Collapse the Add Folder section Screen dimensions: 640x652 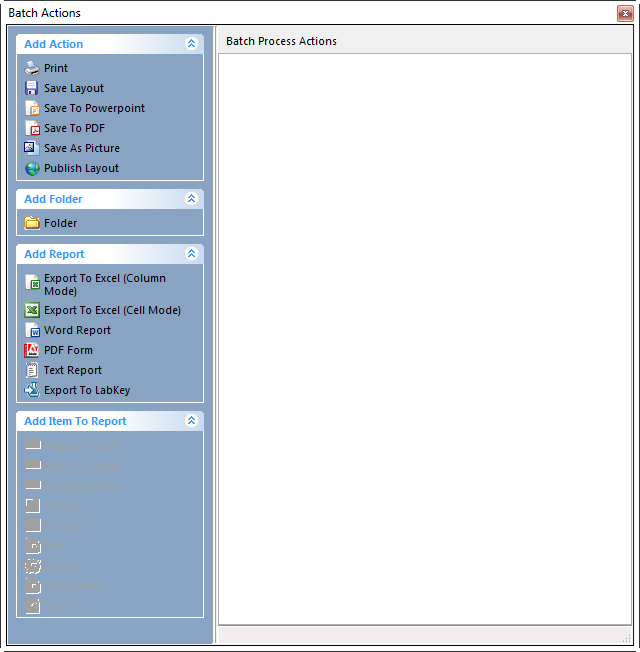pos(191,199)
